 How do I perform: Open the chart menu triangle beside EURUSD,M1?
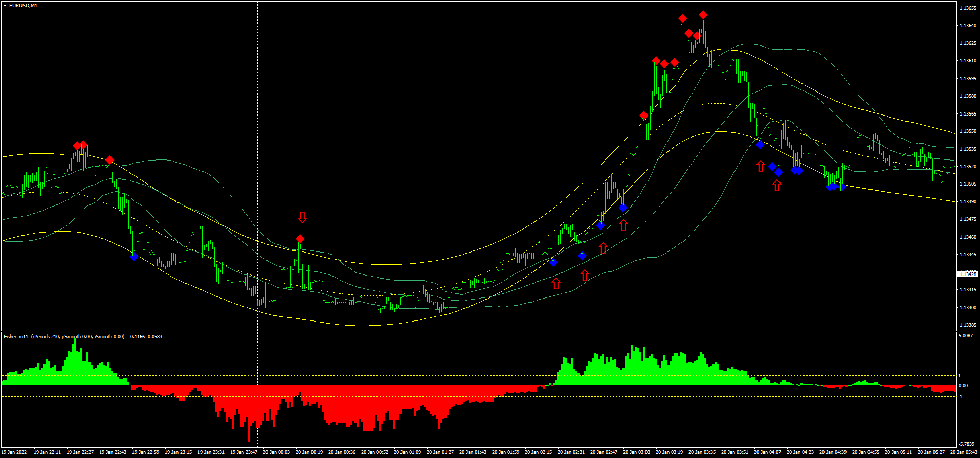pyautogui.click(x=5, y=6)
